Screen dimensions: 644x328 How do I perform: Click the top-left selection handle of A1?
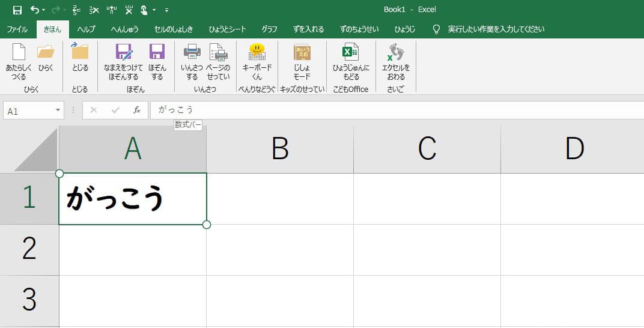coord(59,173)
